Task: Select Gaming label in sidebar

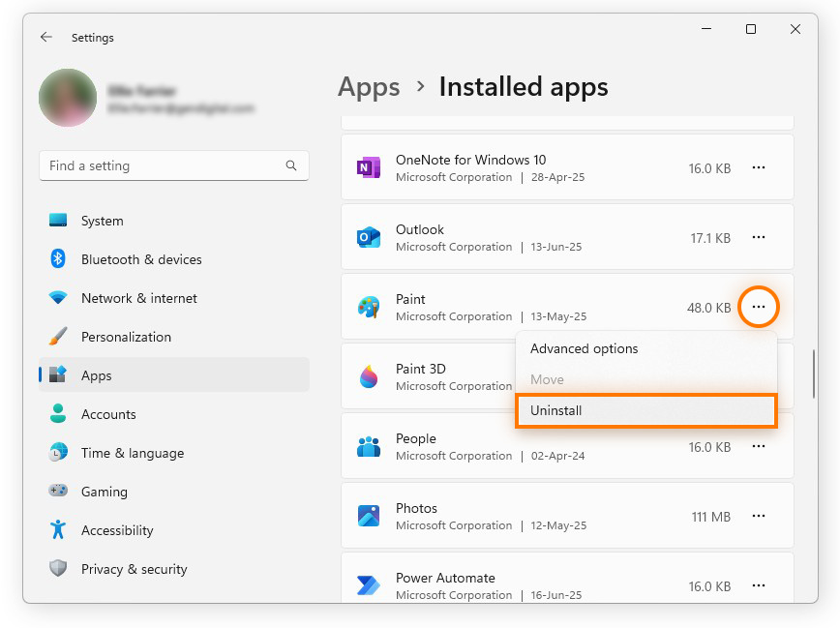Action: coord(105,492)
